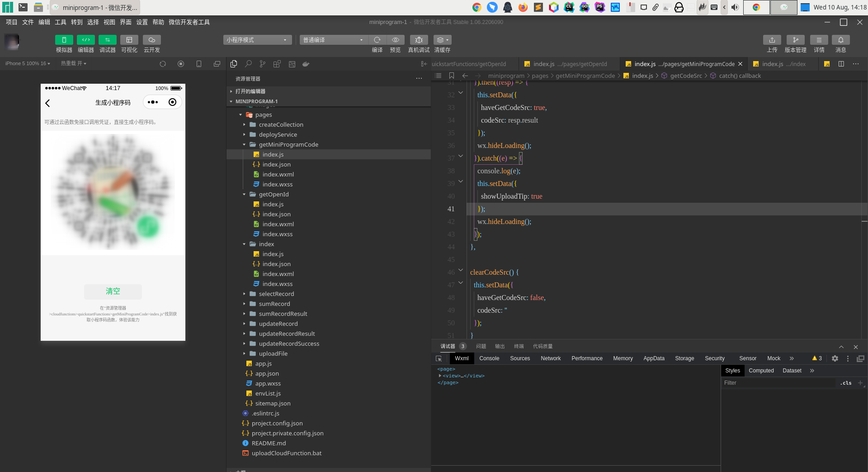Open app.json file
Viewport: 868px width, 472px height.
329,373
